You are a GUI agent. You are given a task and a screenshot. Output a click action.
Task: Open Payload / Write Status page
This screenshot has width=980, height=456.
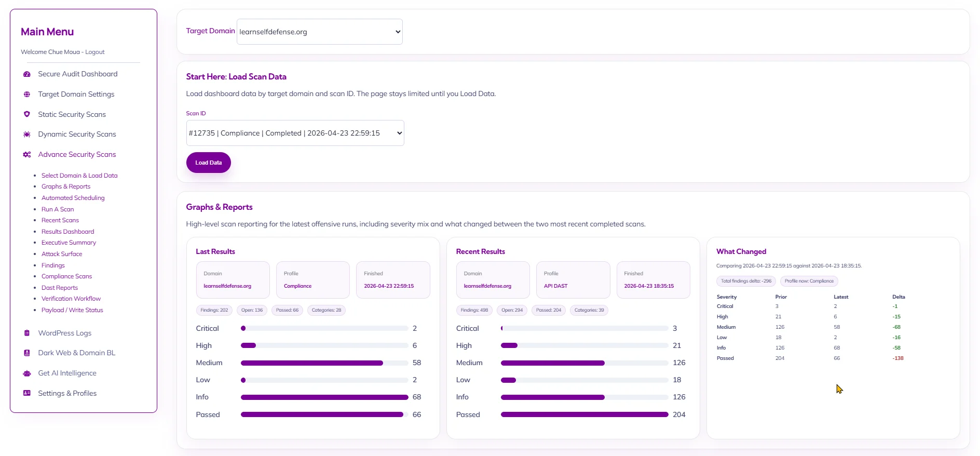click(72, 310)
